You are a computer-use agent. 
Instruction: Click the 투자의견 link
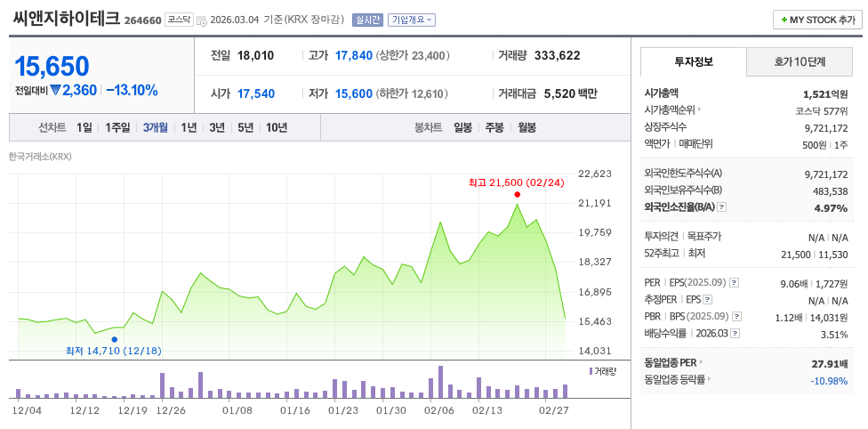click(x=662, y=237)
